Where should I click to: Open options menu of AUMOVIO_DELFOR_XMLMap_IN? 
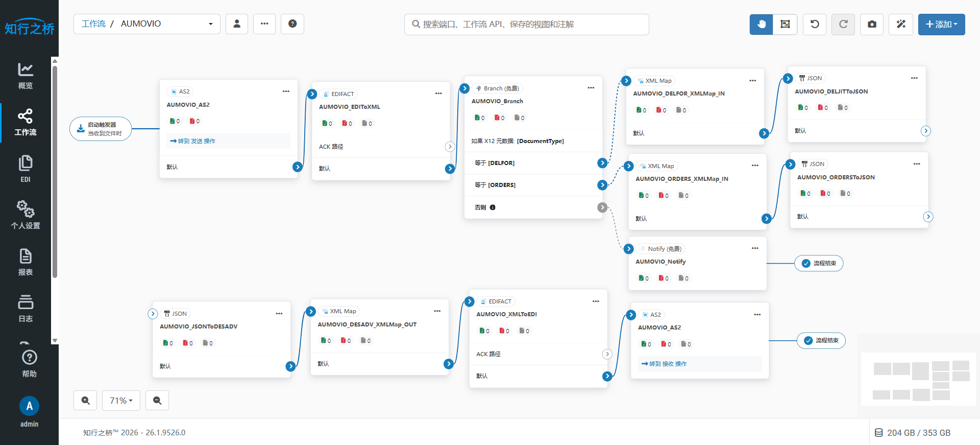(x=753, y=81)
